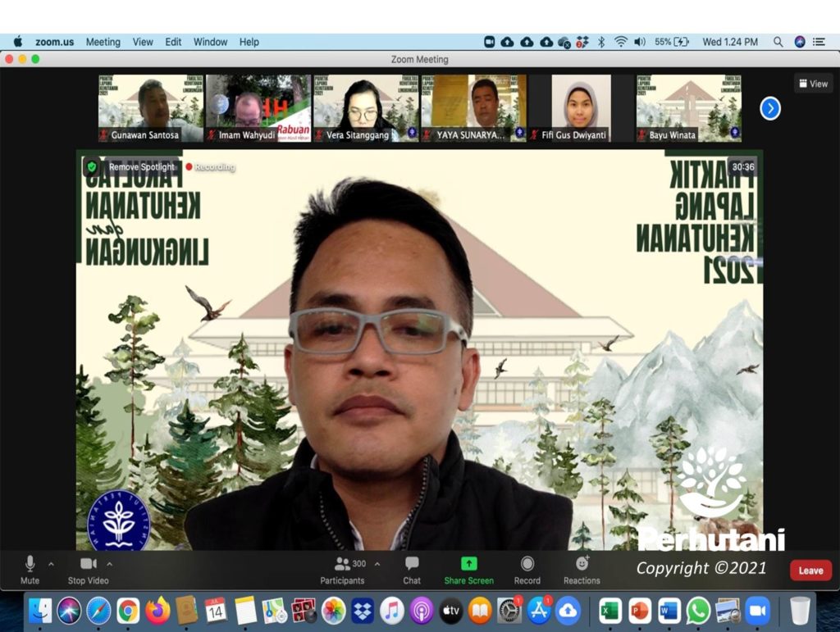Click the Share Screen icon
Viewport: 840px width, 632px height.
pos(468,564)
